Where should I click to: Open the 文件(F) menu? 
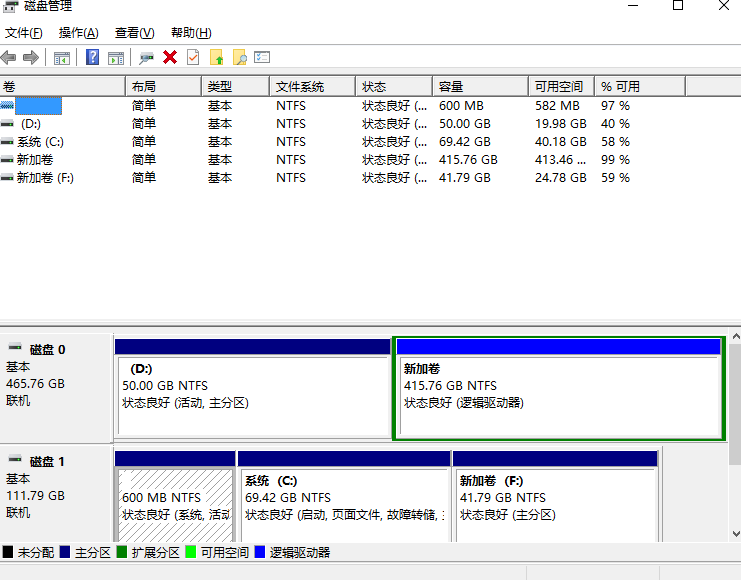[x=24, y=33]
